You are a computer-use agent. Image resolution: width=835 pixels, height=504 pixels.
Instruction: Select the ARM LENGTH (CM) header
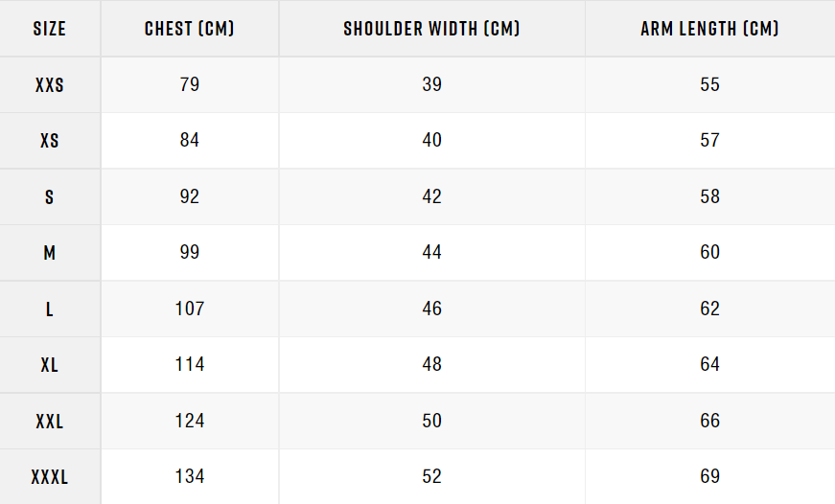click(709, 29)
